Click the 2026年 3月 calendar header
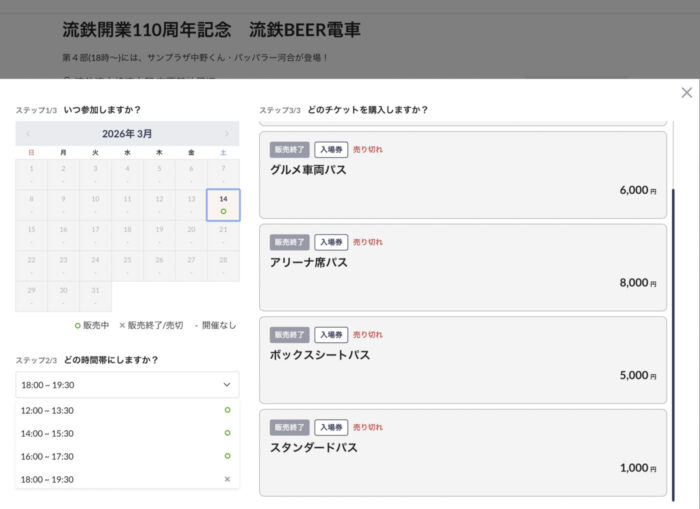 (x=127, y=134)
